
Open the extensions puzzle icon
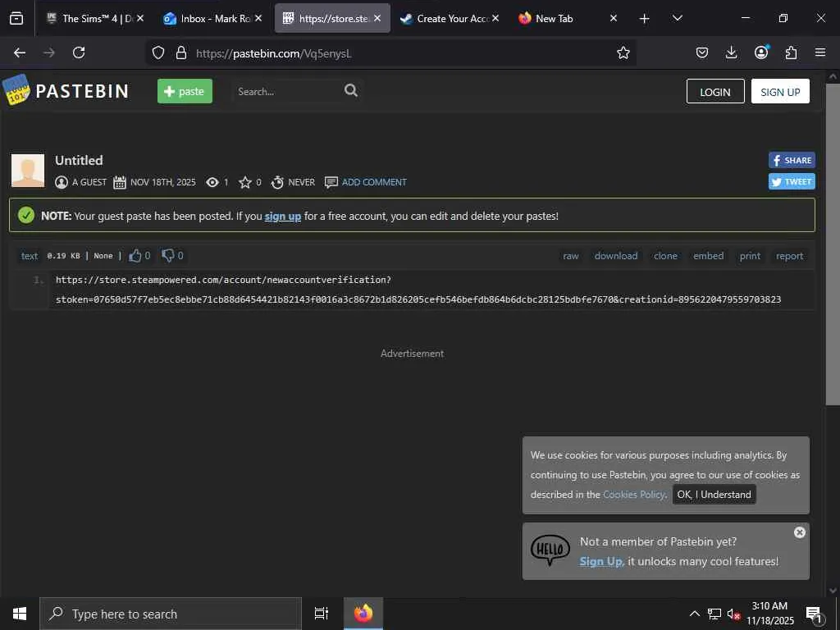791,52
